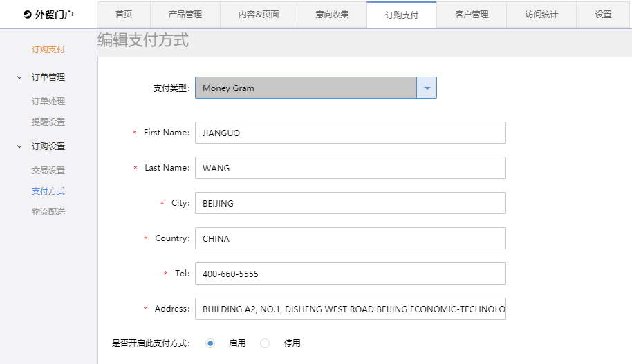
Task: Go to 交易设置 in sidebar
Action: point(48,171)
